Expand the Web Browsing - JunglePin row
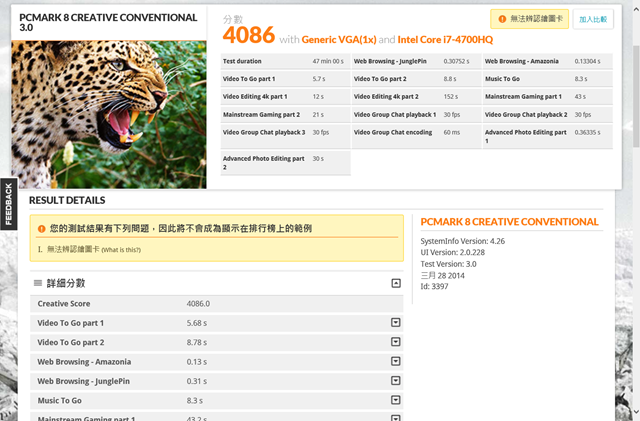Screen dimensions: 640x421 tap(396, 381)
